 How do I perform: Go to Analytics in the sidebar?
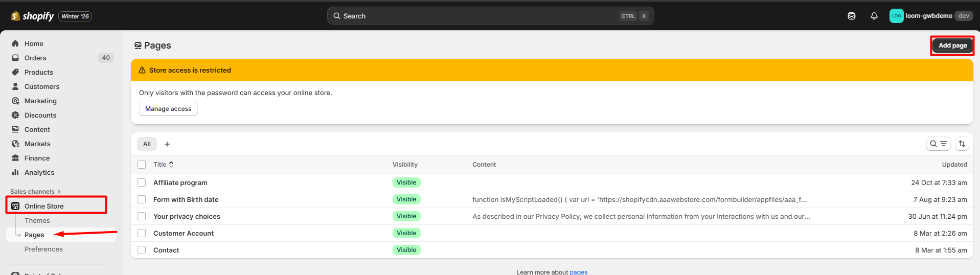39,172
